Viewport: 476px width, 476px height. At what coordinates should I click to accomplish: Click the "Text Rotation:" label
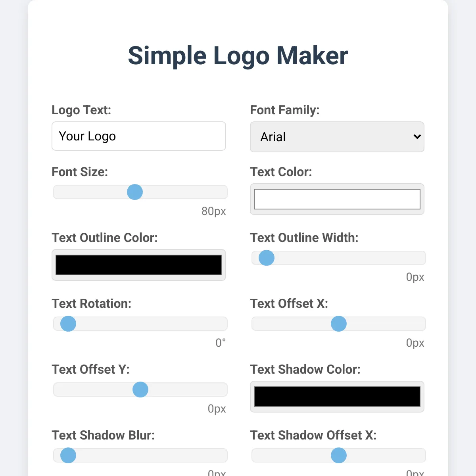[91, 303]
